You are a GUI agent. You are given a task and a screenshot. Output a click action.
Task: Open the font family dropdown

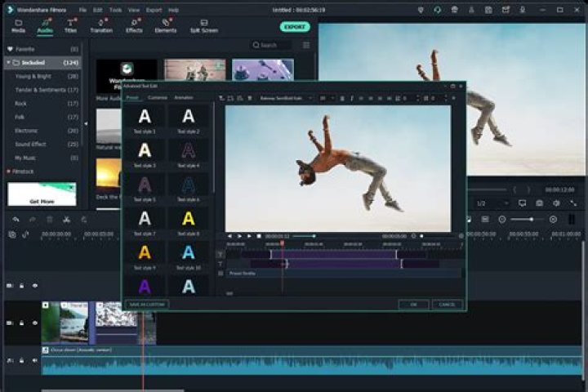coord(286,98)
